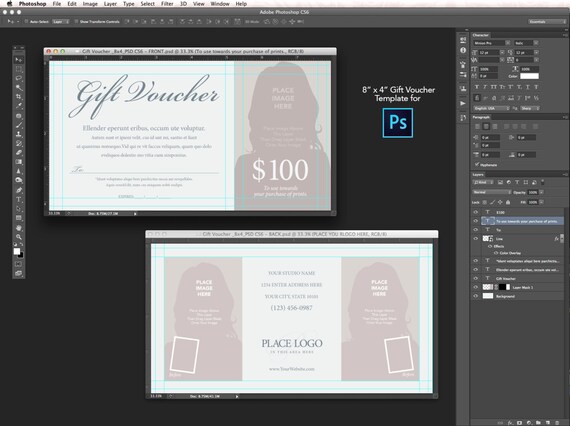
Task: Open the leading dropdown
Action: 536,52
